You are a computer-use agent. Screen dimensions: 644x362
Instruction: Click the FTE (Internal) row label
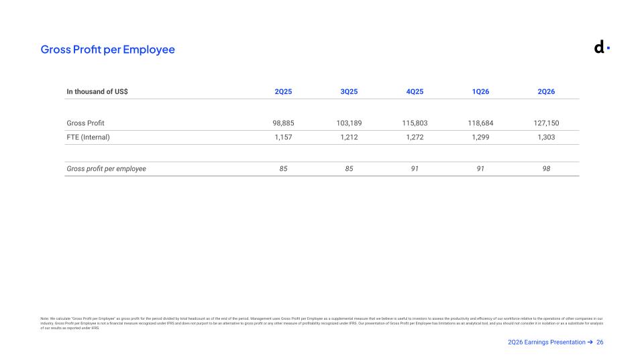click(89, 137)
